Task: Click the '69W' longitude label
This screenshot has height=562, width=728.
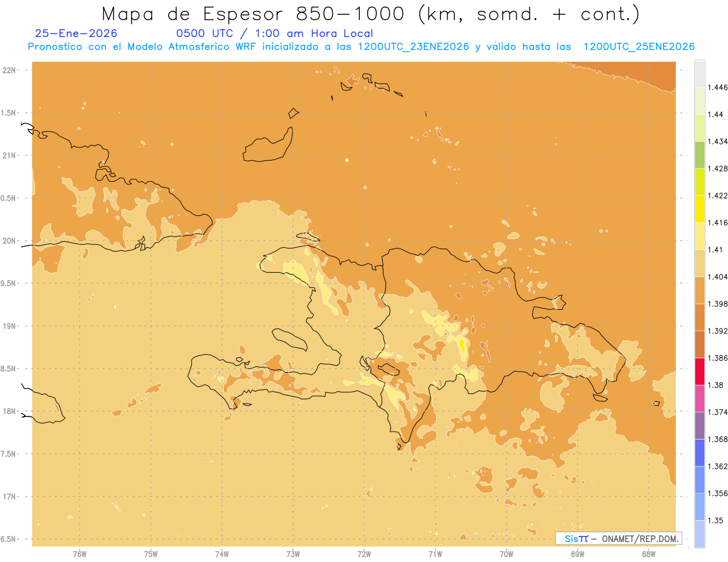Action: click(x=578, y=553)
